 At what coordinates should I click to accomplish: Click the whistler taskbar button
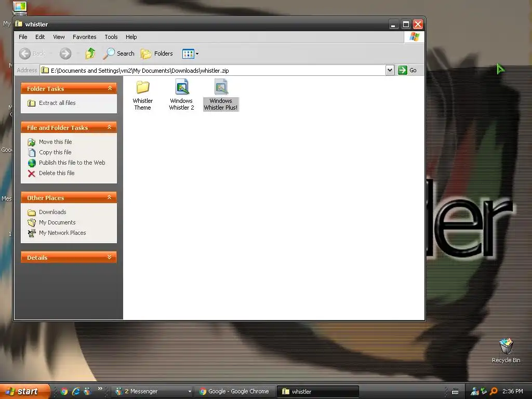tap(317, 392)
